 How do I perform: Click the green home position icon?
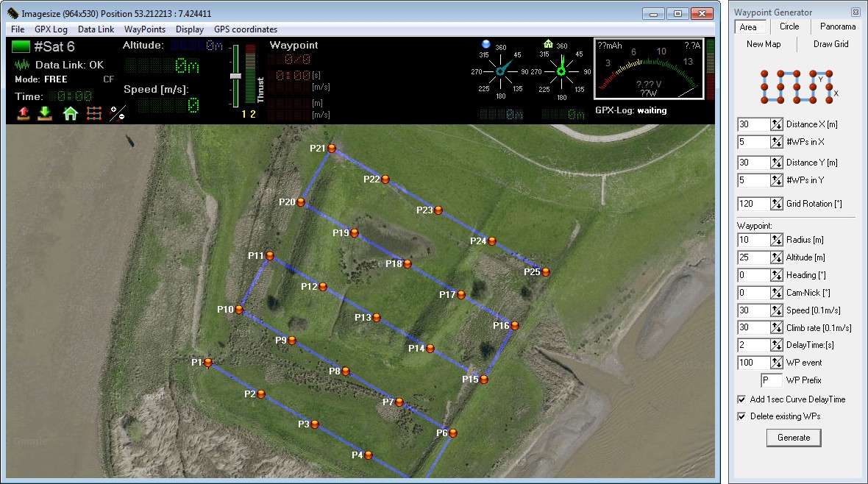click(x=70, y=113)
